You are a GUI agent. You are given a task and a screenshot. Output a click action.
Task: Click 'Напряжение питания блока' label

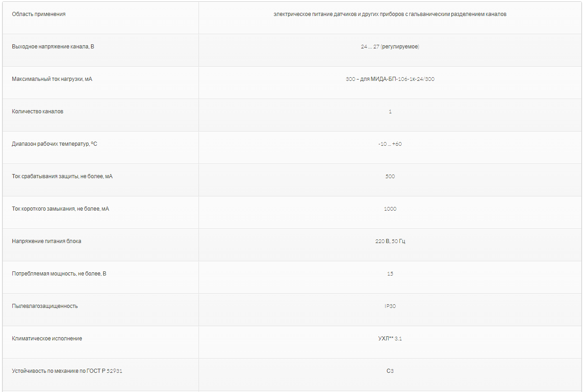click(x=47, y=241)
